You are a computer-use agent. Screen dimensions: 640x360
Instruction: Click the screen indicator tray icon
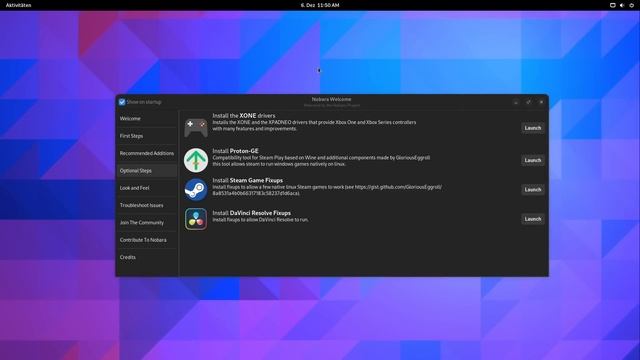pyautogui.click(x=613, y=5)
